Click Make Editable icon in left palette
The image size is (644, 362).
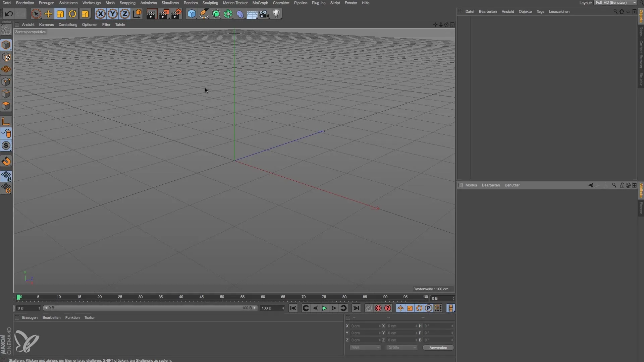(x=6, y=30)
